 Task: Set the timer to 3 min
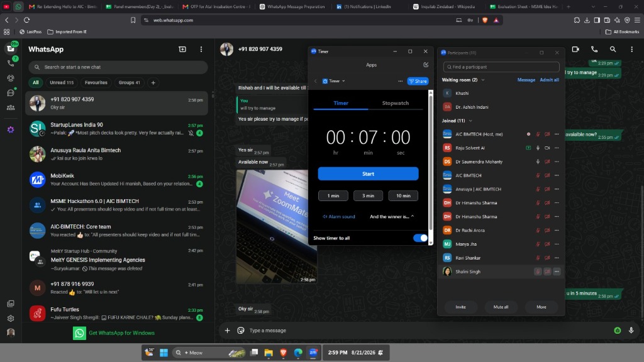tap(368, 196)
